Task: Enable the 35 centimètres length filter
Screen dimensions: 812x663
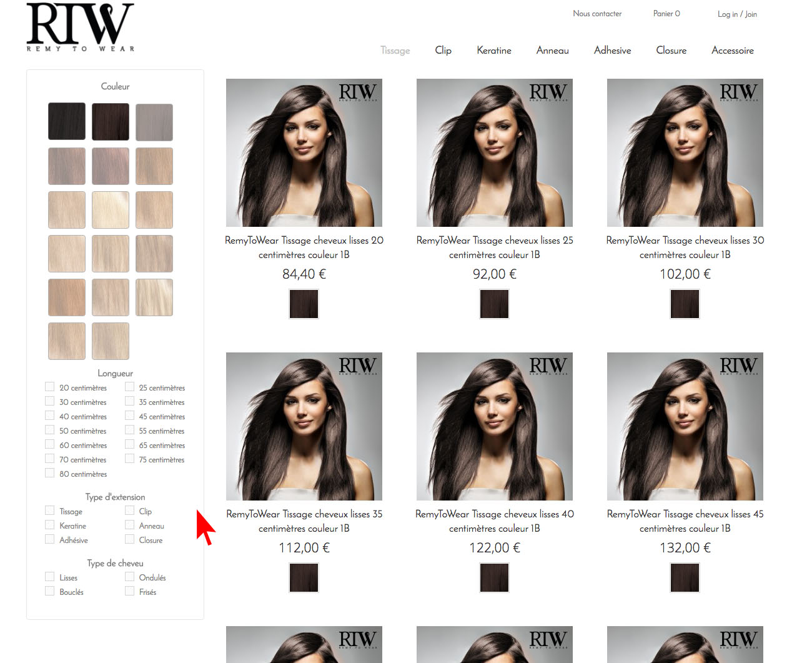Action: coord(129,401)
